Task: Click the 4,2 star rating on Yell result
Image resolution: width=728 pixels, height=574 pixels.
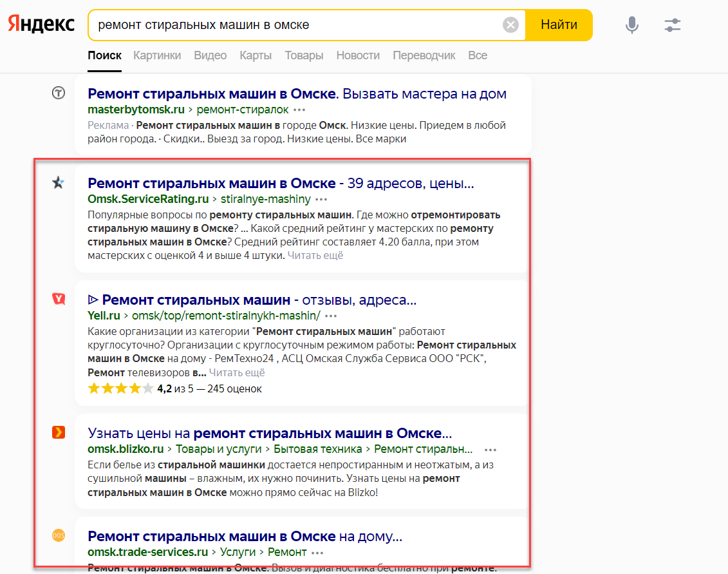Action: (121, 388)
